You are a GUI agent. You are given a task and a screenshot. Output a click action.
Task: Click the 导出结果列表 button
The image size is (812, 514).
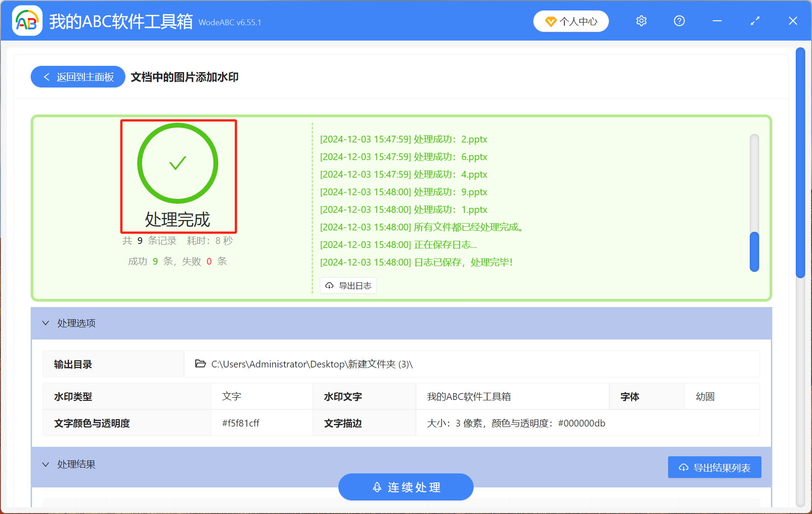pos(715,468)
